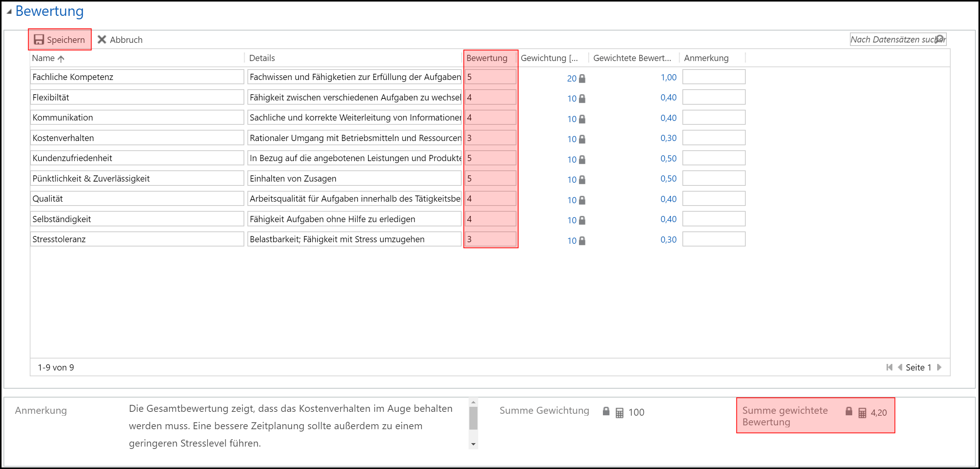Edit Anmerkung field for Fachliche Kompetenz

pos(714,77)
